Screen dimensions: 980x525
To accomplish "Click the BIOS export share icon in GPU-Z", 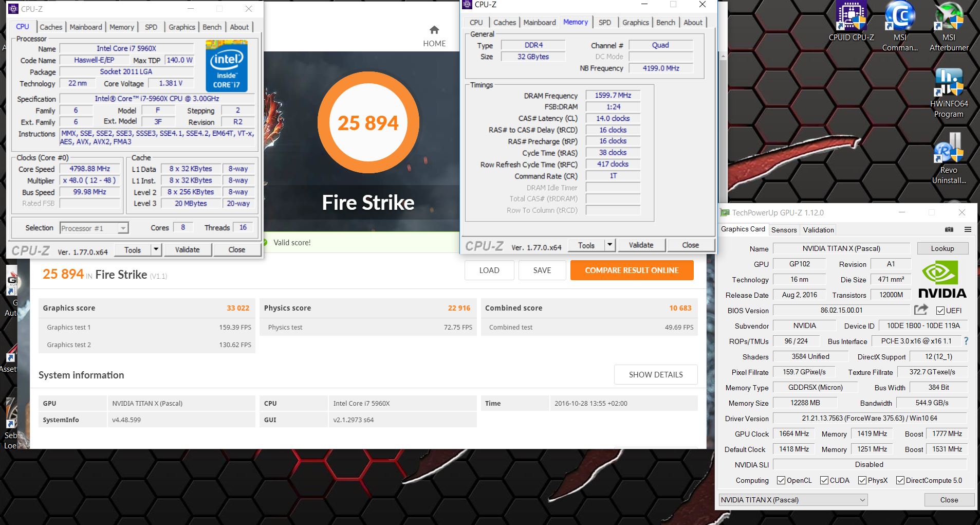I will pyautogui.click(x=921, y=310).
